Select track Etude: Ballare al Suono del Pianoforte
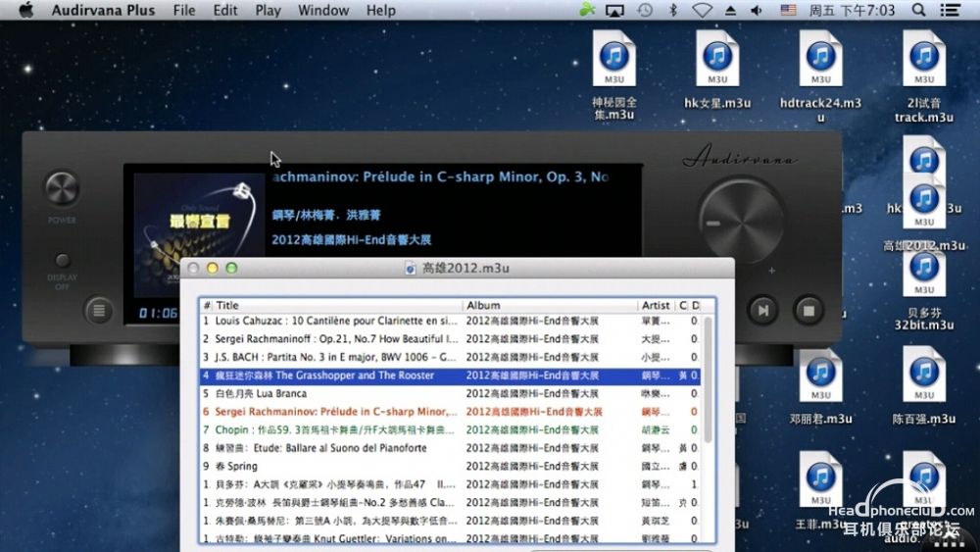Screen dimensions: 980x552 (x=450, y=448)
